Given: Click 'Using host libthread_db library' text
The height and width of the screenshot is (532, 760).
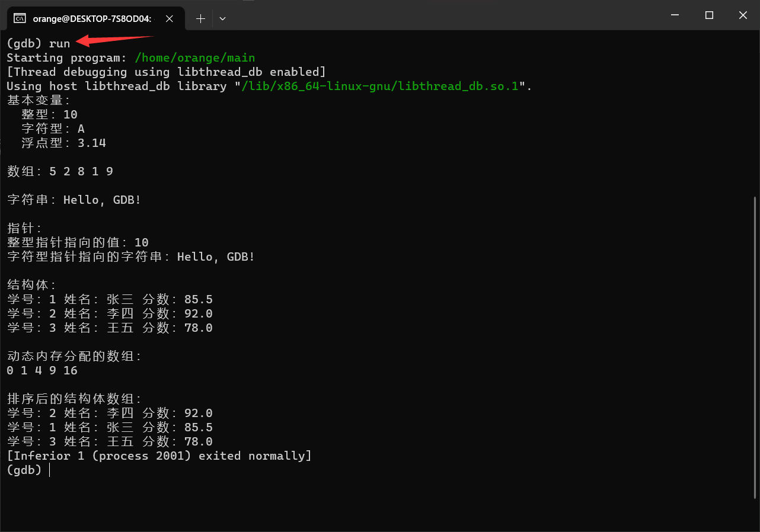Looking at the screenshot, I should coord(117,86).
